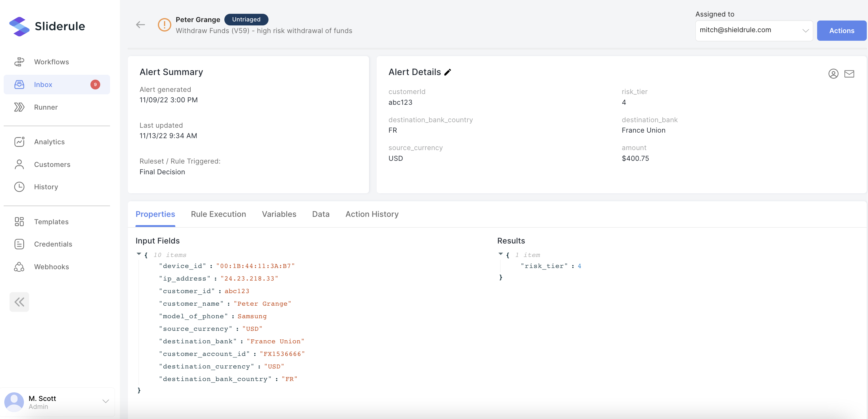Collapse the Results JSON tree
The image size is (868, 419).
pyautogui.click(x=501, y=254)
